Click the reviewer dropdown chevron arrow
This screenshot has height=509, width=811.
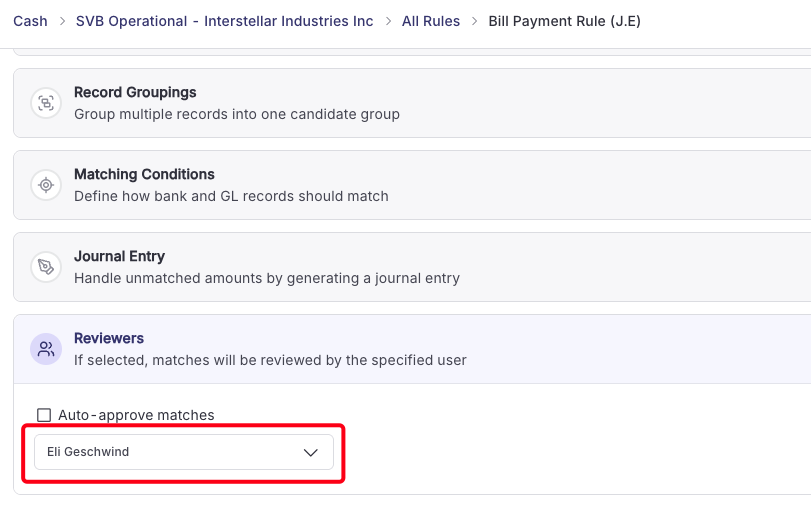[310, 453]
